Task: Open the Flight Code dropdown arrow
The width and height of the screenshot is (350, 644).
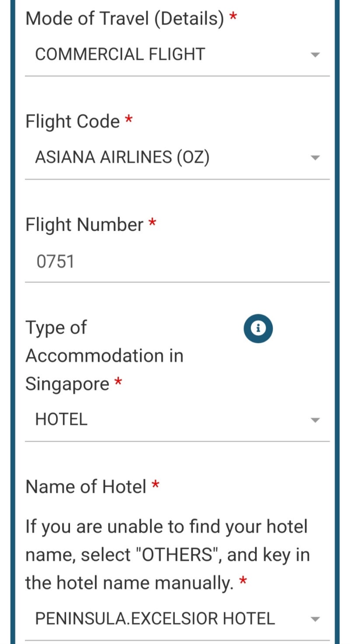Action: (315, 158)
